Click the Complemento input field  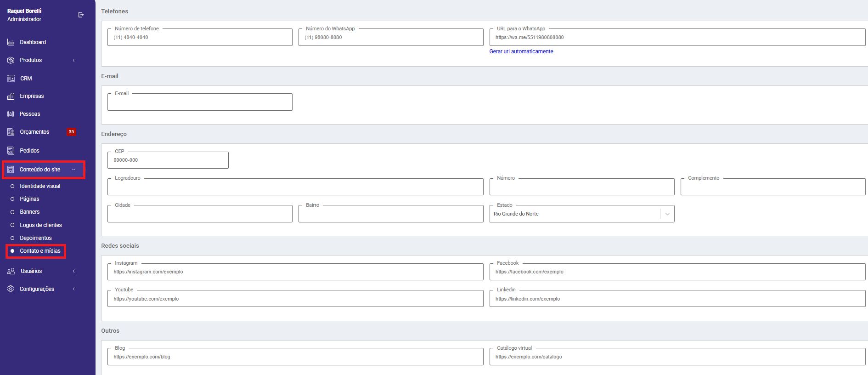(x=773, y=187)
